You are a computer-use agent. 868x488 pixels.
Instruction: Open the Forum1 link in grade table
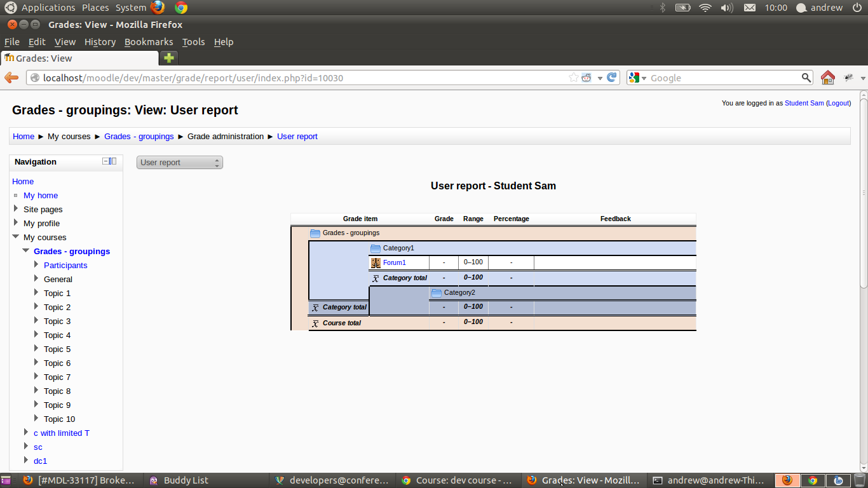(394, 262)
